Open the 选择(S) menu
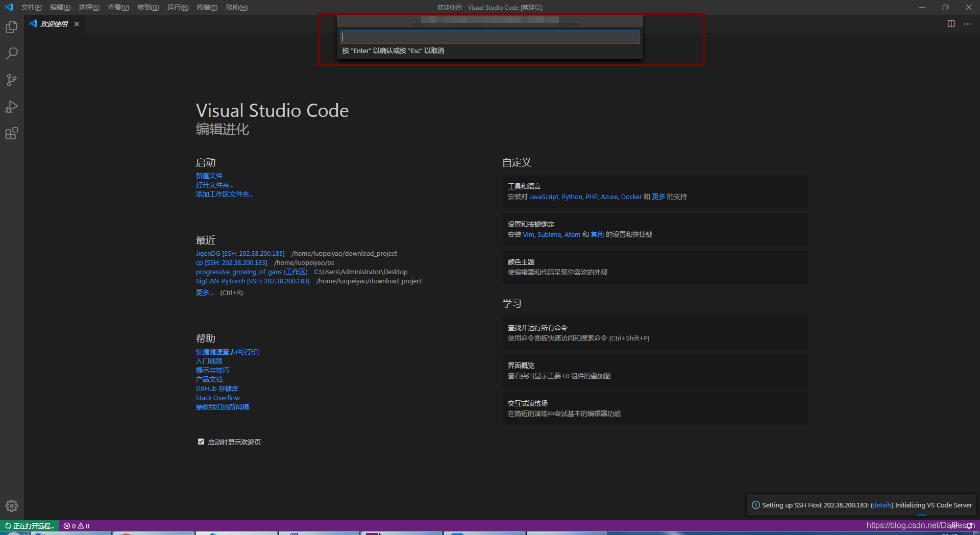Image resolution: width=980 pixels, height=535 pixels. point(89,7)
